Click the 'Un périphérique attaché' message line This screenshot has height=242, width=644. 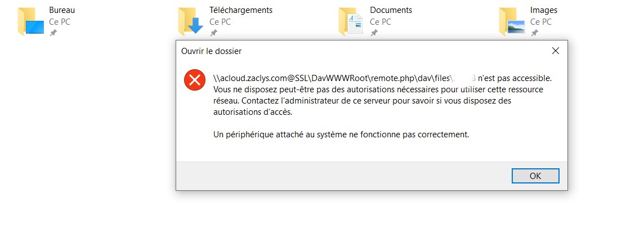click(x=341, y=135)
